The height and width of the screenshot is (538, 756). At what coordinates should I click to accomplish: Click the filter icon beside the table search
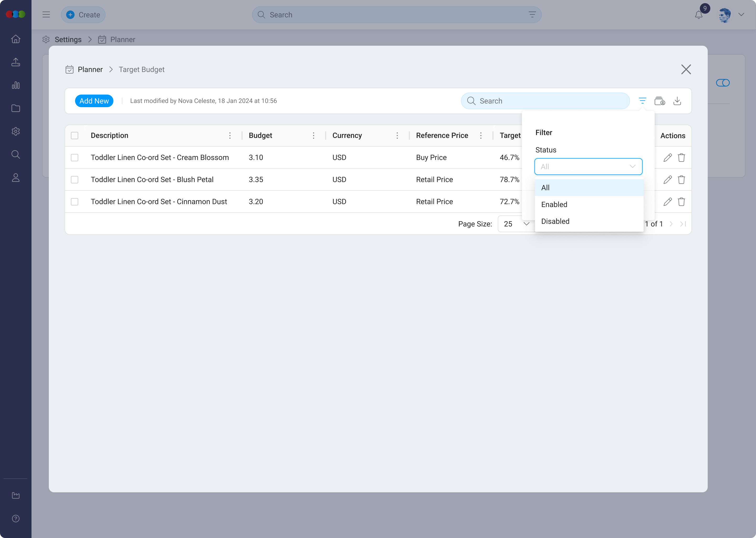pyautogui.click(x=642, y=101)
